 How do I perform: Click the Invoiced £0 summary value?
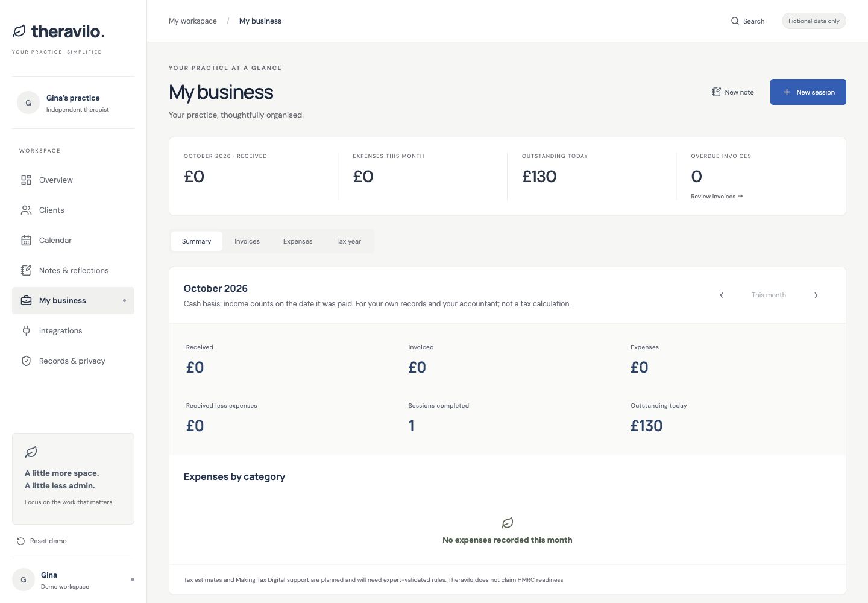point(417,367)
